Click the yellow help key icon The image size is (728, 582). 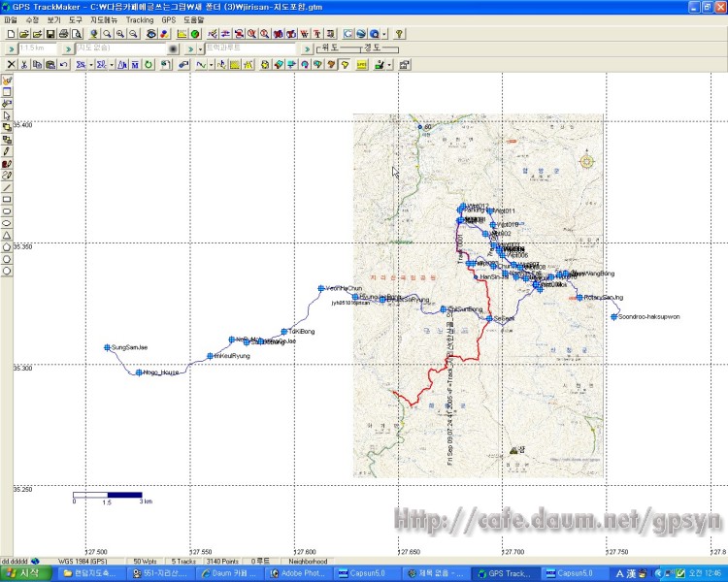coord(399,34)
